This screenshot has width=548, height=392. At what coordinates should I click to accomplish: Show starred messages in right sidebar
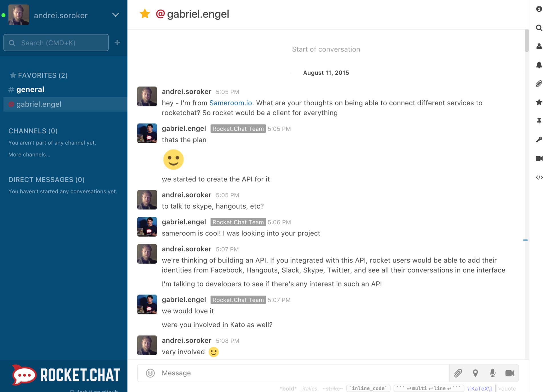coord(539,102)
